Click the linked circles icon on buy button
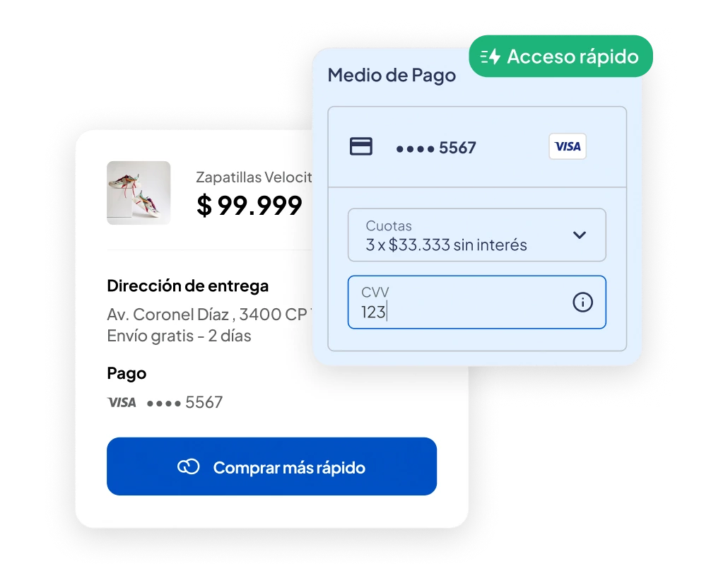Image resolution: width=728 pixels, height=564 pixels. point(189,466)
